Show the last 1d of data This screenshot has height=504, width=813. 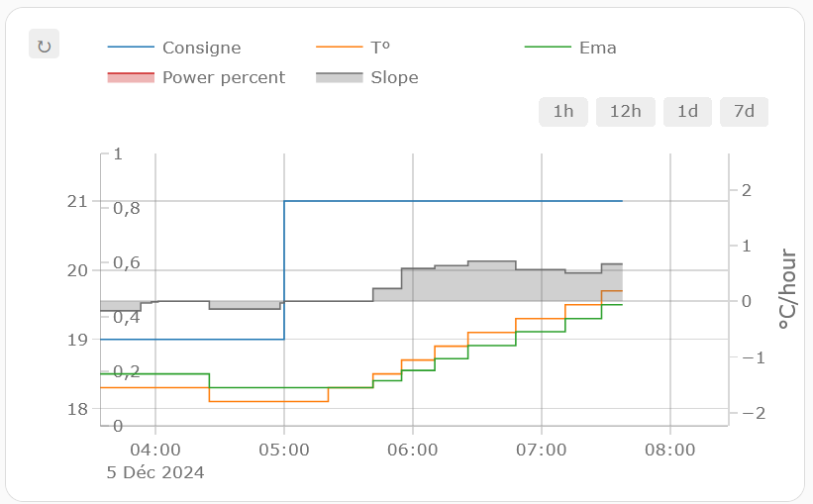tap(687, 112)
